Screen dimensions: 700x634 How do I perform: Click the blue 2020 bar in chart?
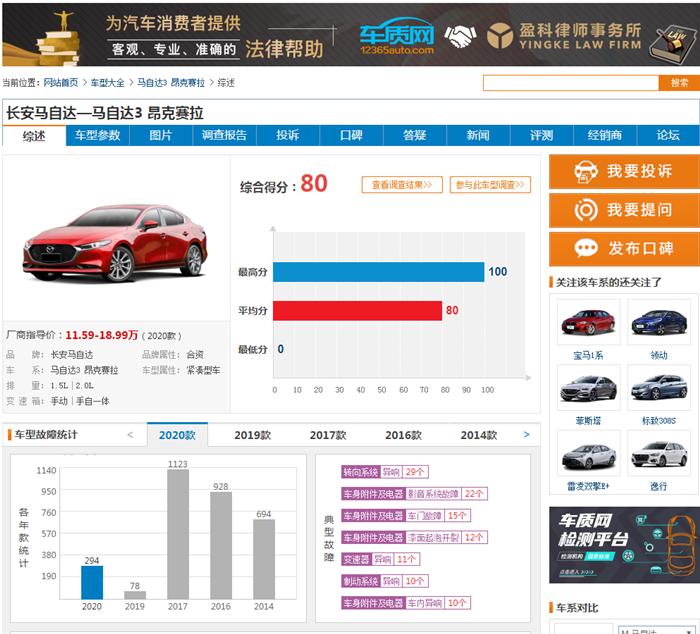(92, 582)
